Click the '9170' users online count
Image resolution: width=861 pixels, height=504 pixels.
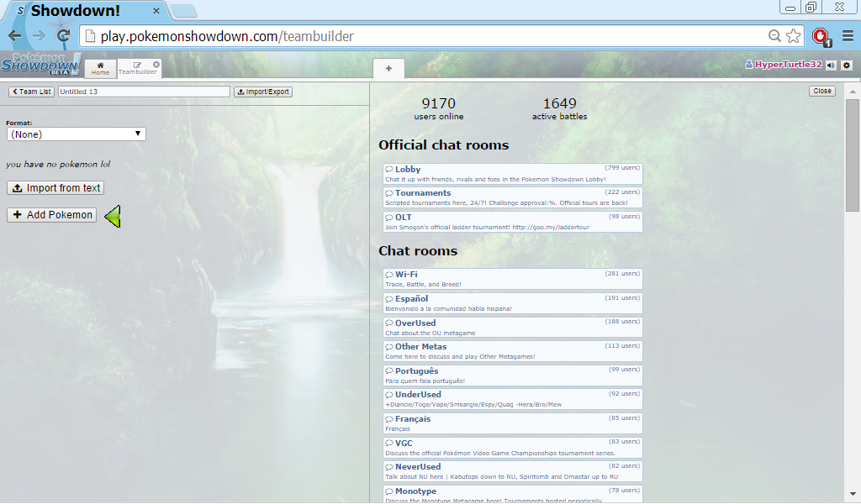click(x=439, y=103)
